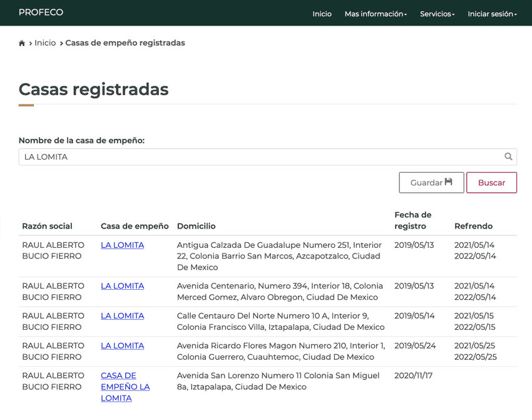Image resolution: width=532 pixels, height=420 pixels.
Task: Click the Guardar button
Action: click(431, 183)
